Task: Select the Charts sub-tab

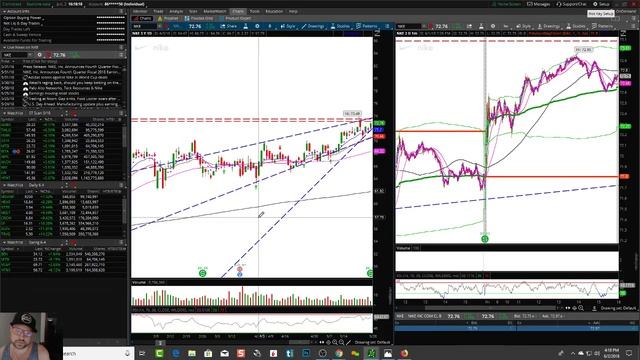Action: [x=143, y=18]
